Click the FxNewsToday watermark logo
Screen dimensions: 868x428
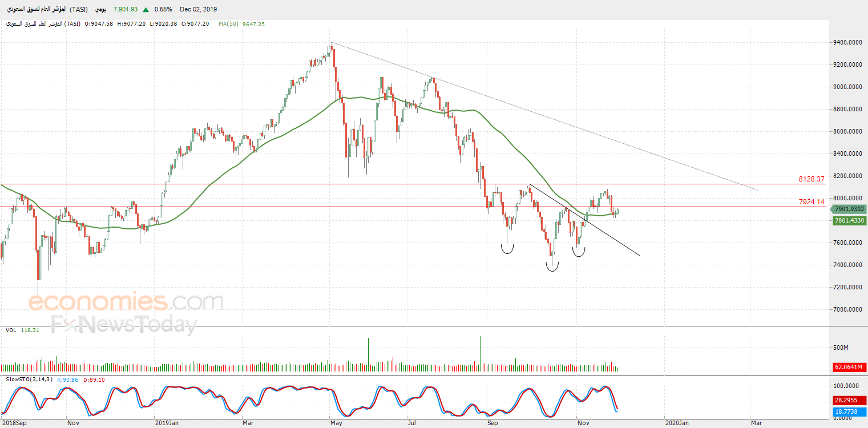coord(123,325)
